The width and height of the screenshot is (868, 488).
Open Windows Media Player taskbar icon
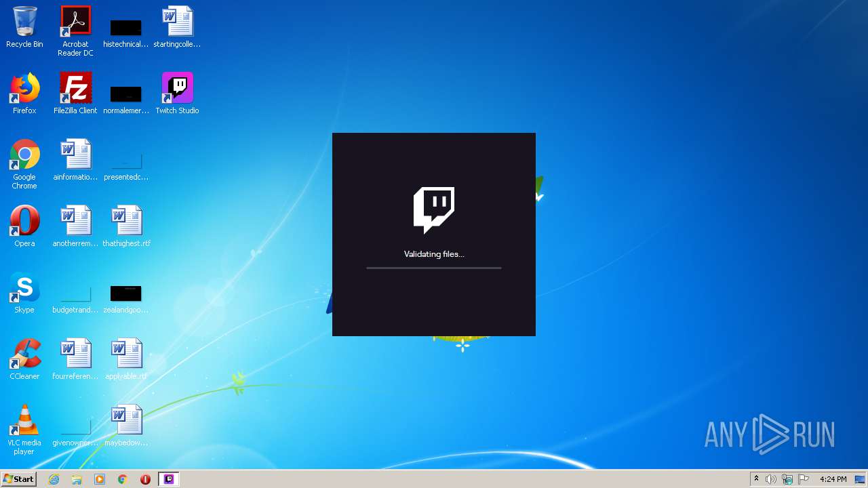coord(100,479)
